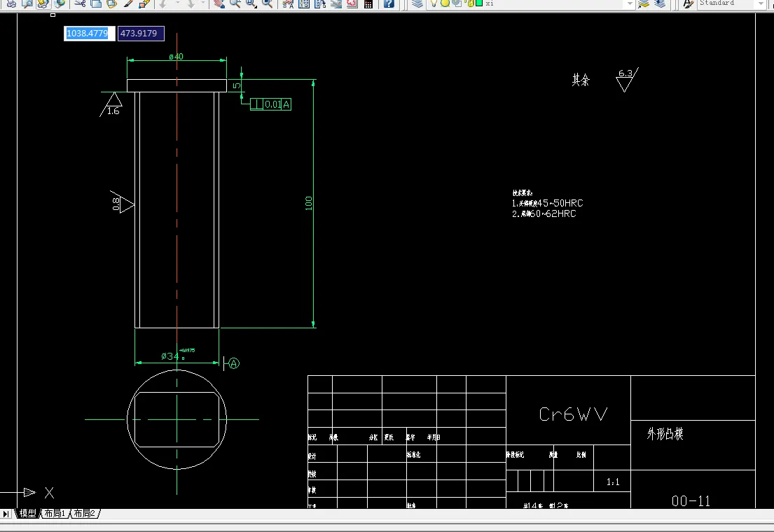Select the 0.8 roughness symbol
The height and width of the screenshot is (532, 774).
coord(121,202)
